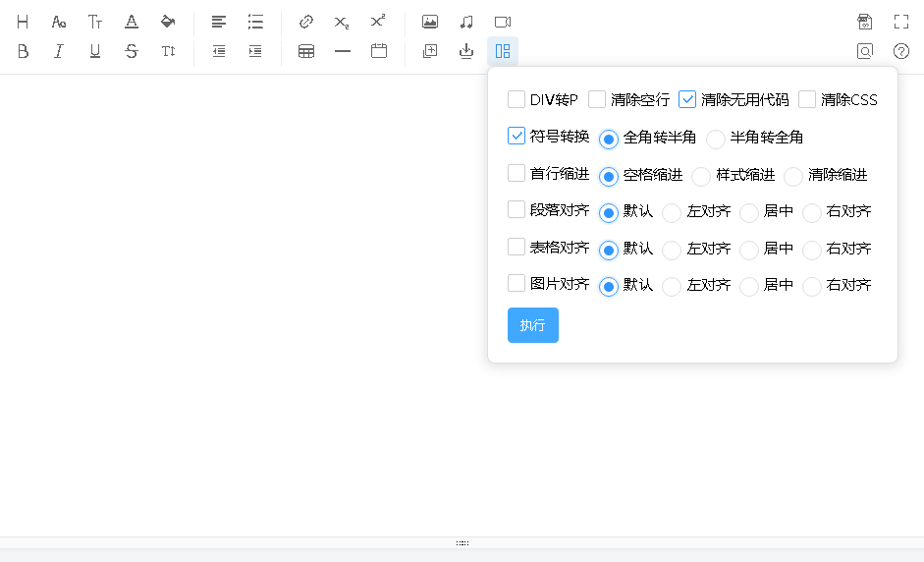This screenshot has height=562, width=924.
Task: Enable the DIV转P checkbox
Action: click(x=516, y=99)
